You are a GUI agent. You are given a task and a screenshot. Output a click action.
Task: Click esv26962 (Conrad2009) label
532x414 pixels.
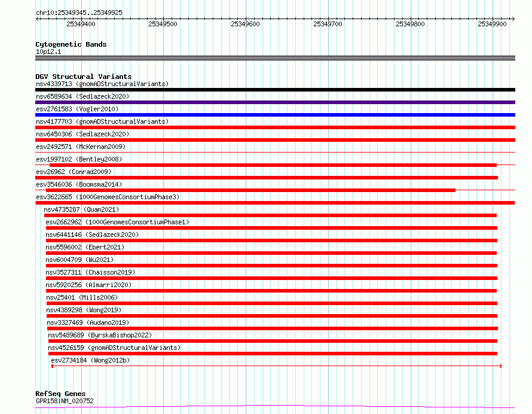point(74,172)
